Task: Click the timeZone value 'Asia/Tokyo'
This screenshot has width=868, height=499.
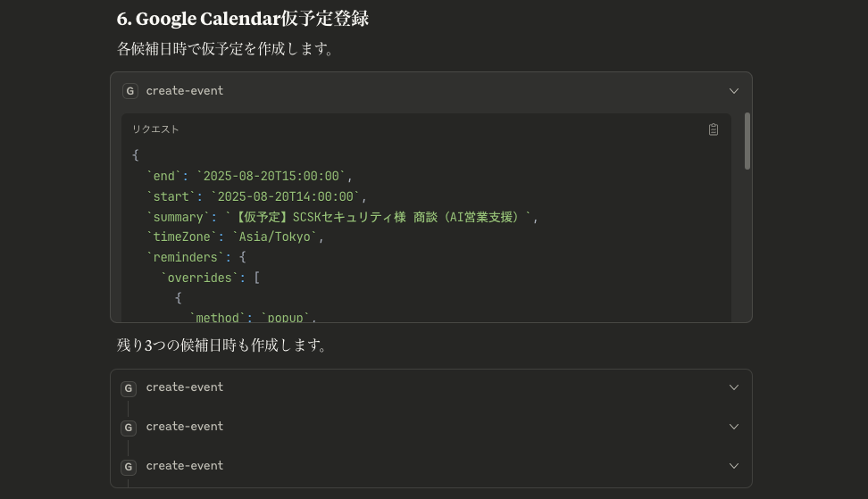Action: click(274, 237)
